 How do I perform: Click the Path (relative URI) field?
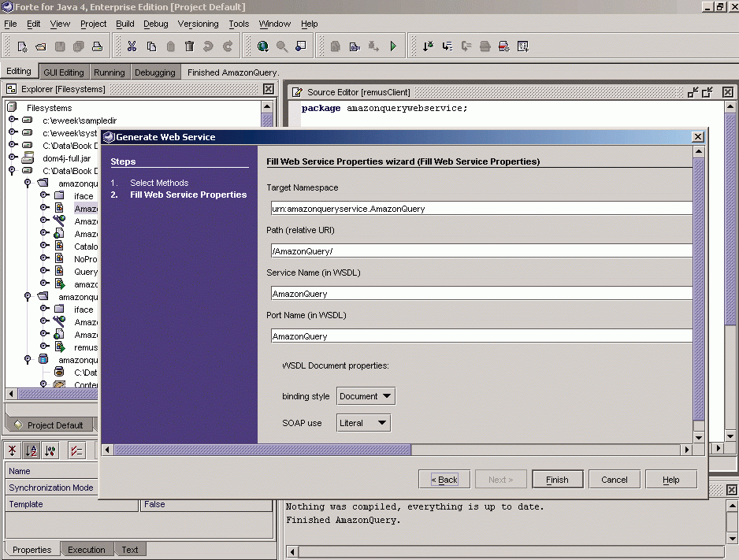481,251
